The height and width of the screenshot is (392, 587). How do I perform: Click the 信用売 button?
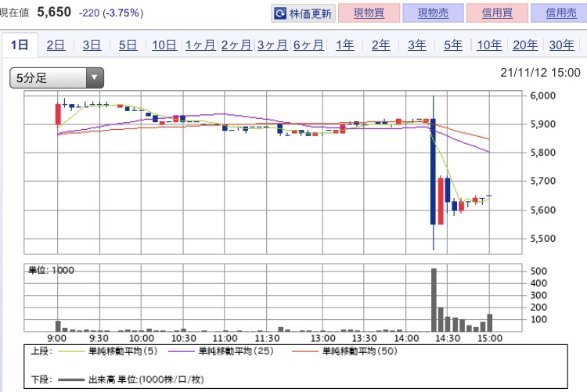pyautogui.click(x=560, y=13)
